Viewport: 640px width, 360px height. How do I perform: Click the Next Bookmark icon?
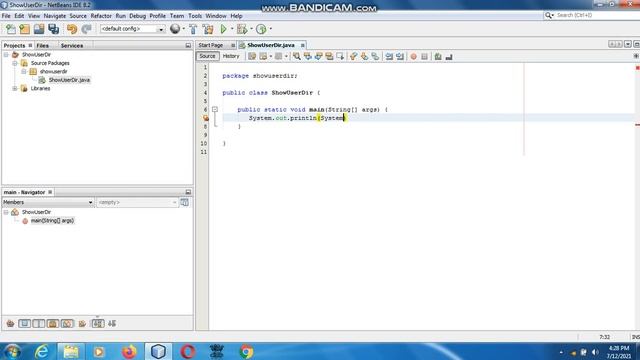[x=364, y=57]
